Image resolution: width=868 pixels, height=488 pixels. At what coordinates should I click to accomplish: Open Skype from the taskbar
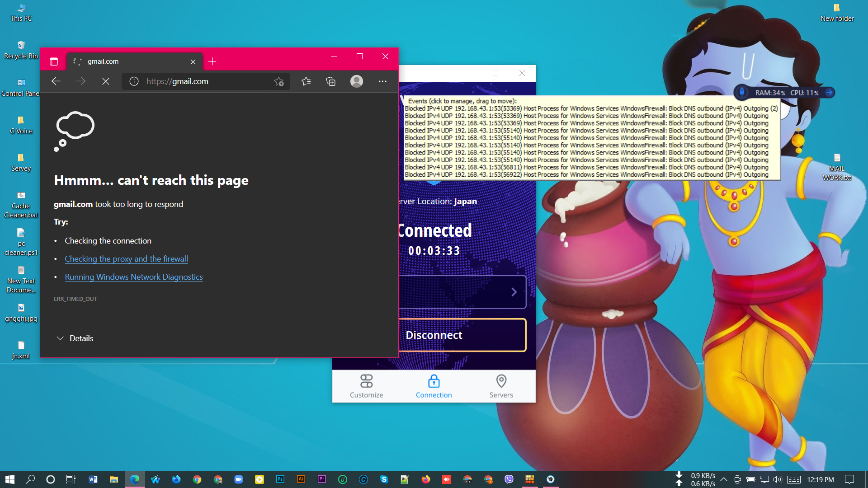pos(384,479)
